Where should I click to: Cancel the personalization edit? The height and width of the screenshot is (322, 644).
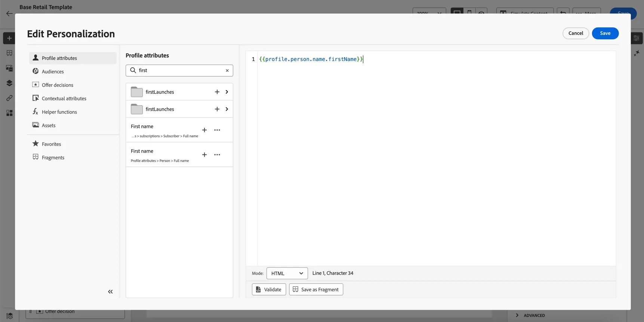pyautogui.click(x=576, y=33)
